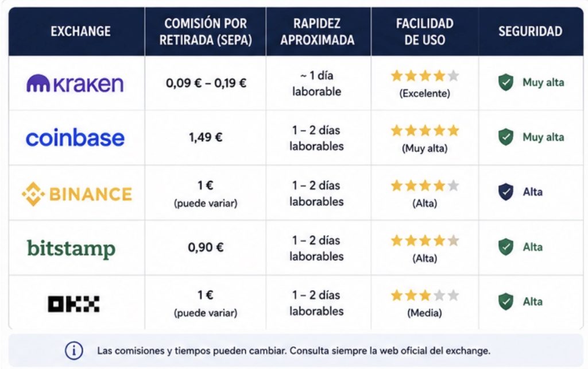Click Bitstamp's 0,90 € fee cell

click(x=206, y=247)
